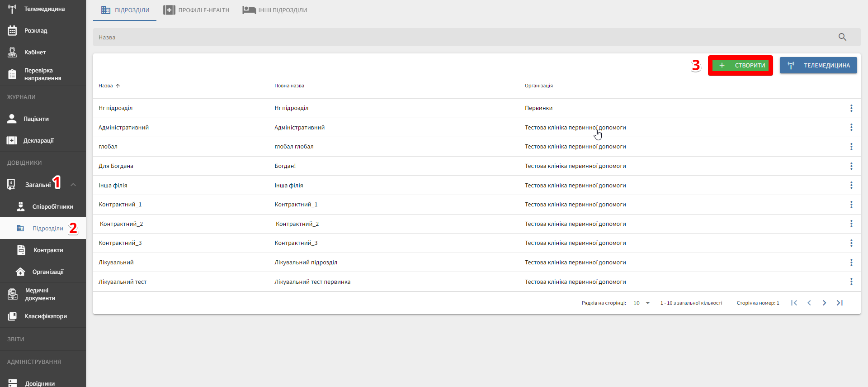Viewport: 868px width, 387px height.
Task: Open Пацієнти journal in sidebar
Action: pos(36,119)
